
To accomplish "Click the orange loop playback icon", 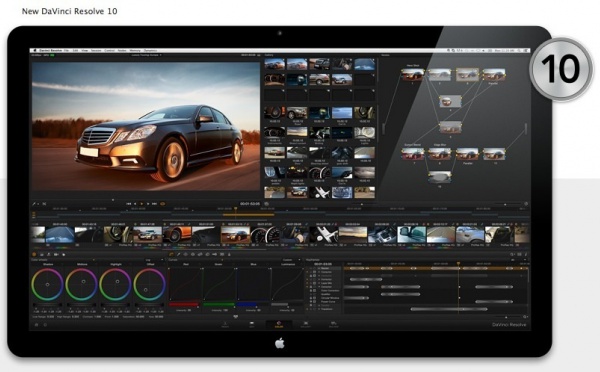I will click(162, 204).
